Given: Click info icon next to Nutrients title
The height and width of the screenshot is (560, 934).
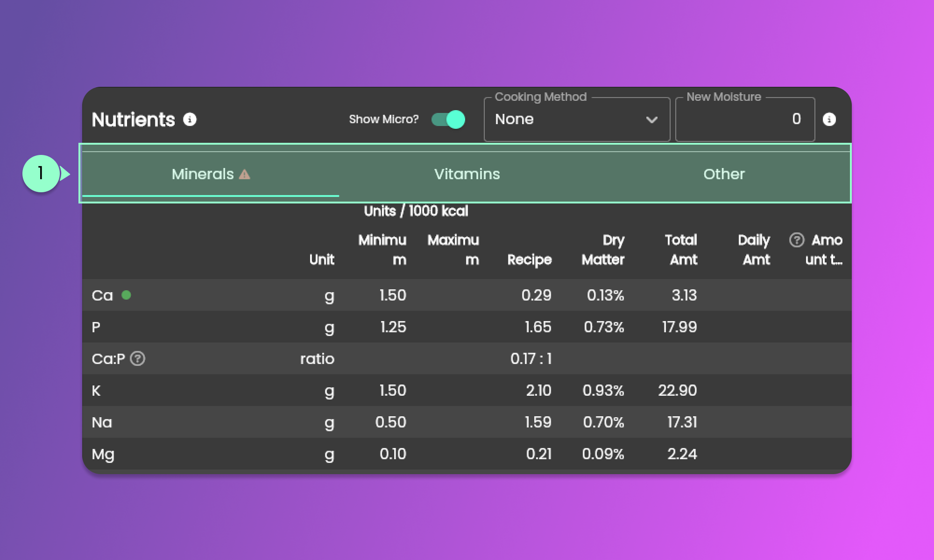Looking at the screenshot, I should (x=190, y=119).
